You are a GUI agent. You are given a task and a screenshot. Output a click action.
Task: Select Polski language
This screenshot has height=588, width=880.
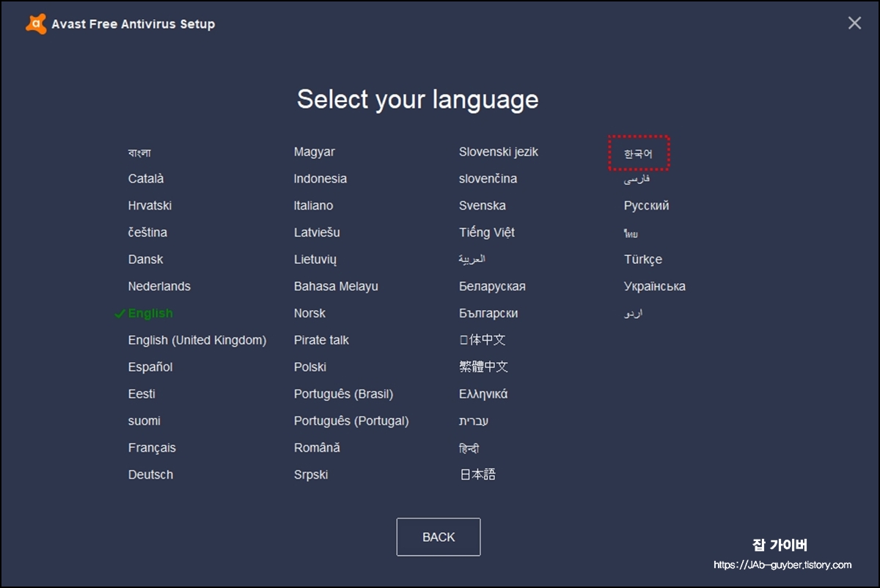coord(310,367)
